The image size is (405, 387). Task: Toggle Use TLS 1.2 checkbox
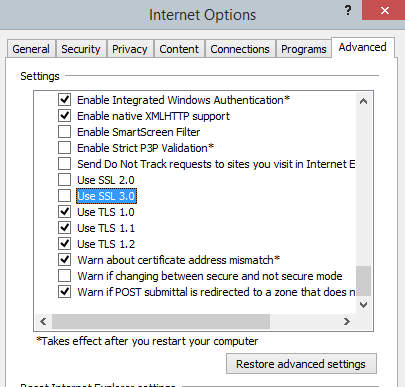(64, 244)
